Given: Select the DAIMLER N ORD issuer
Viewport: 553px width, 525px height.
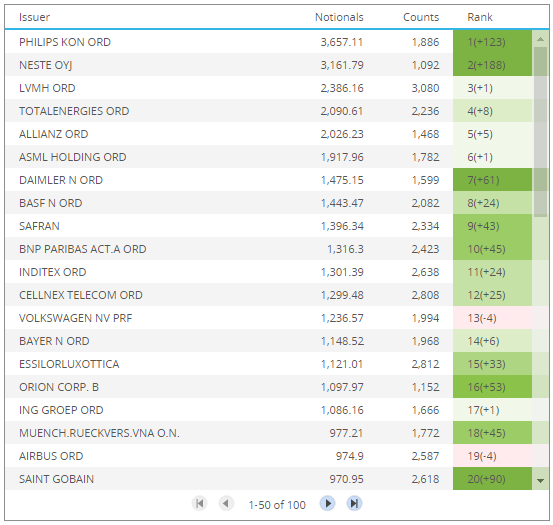Looking at the screenshot, I should tap(61, 180).
